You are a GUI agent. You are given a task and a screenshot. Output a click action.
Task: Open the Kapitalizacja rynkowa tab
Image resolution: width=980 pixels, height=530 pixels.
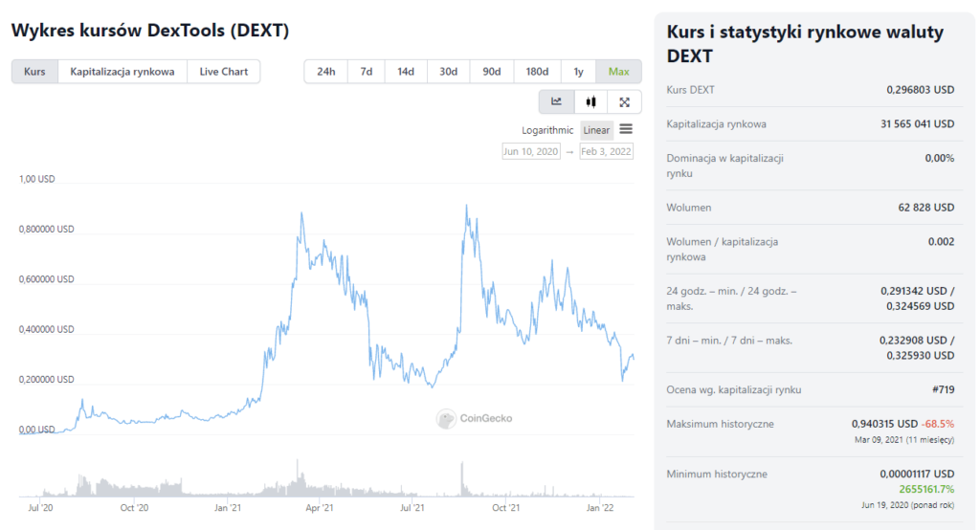[x=122, y=72]
